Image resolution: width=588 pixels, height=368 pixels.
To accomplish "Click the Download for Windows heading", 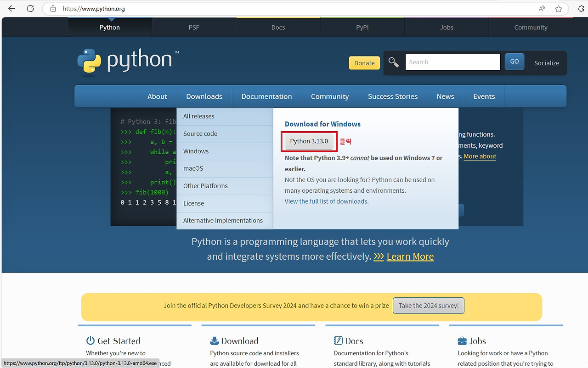I will pyautogui.click(x=322, y=124).
